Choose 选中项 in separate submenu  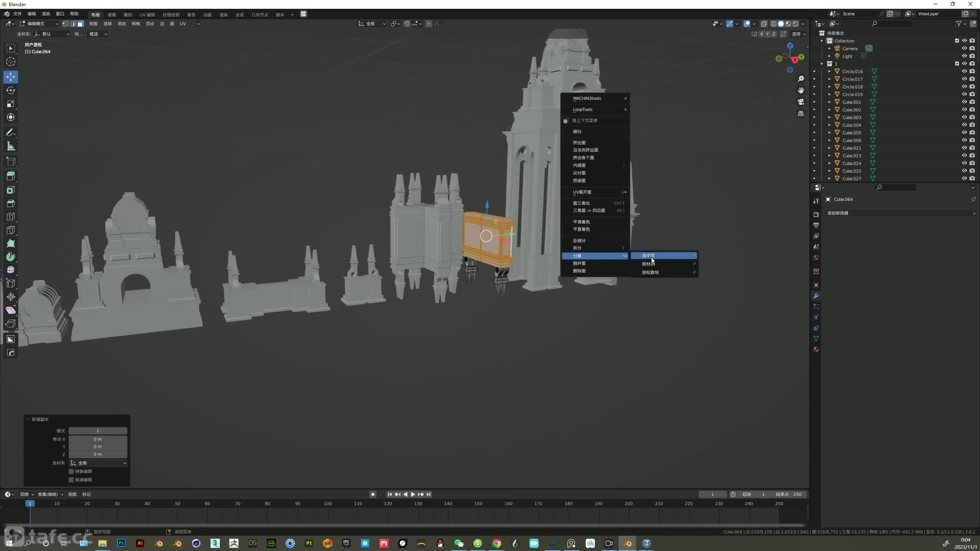coord(664,256)
